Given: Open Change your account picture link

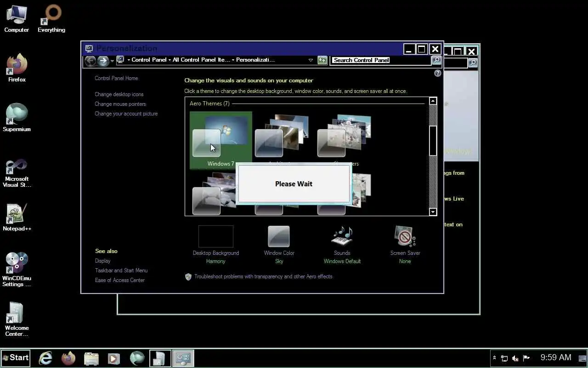Looking at the screenshot, I should pos(126,114).
